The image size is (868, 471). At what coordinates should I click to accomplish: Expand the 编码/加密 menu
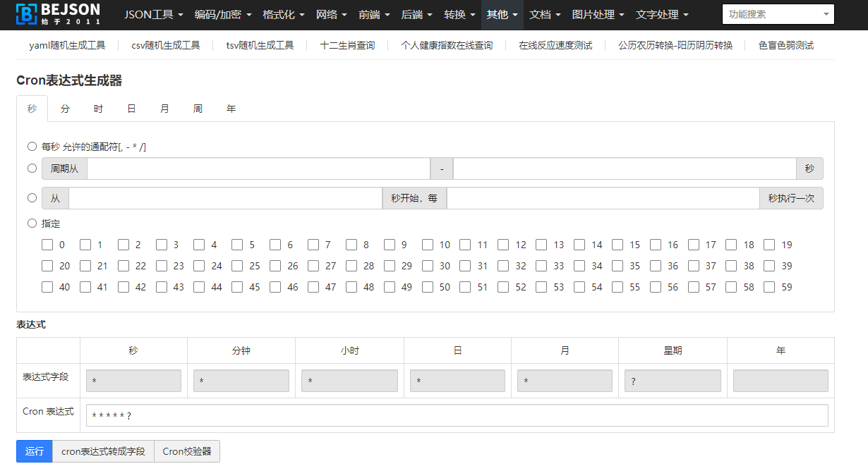(222, 14)
